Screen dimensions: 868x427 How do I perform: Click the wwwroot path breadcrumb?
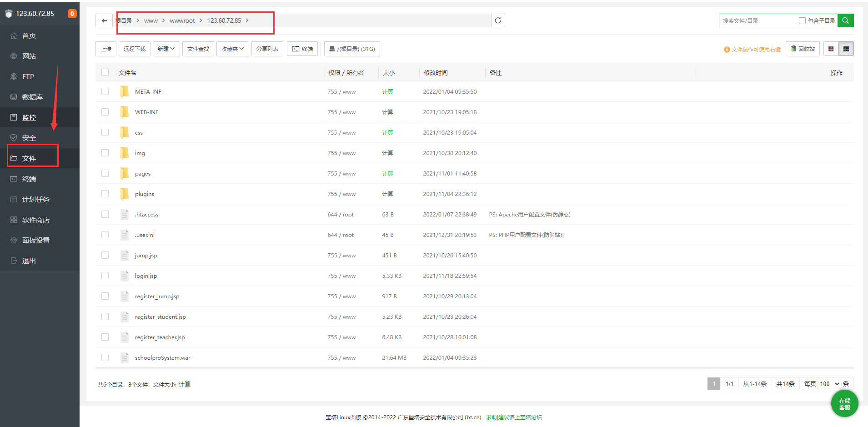182,20
